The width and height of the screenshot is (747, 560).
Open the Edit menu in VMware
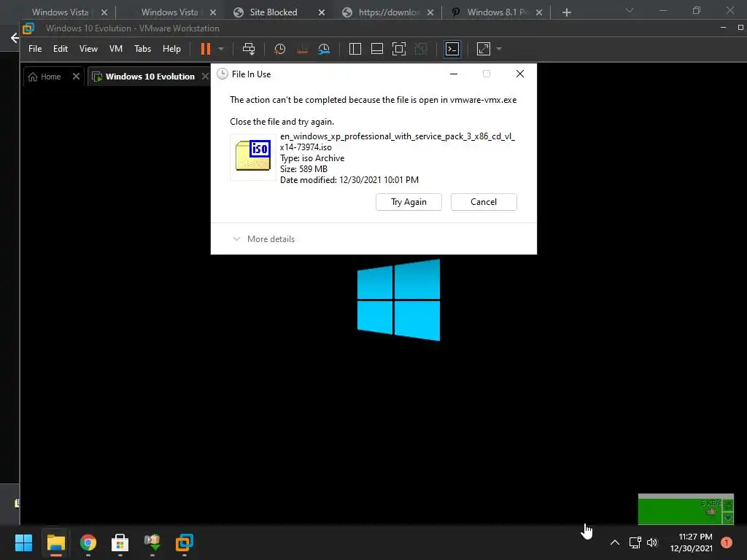coord(60,49)
